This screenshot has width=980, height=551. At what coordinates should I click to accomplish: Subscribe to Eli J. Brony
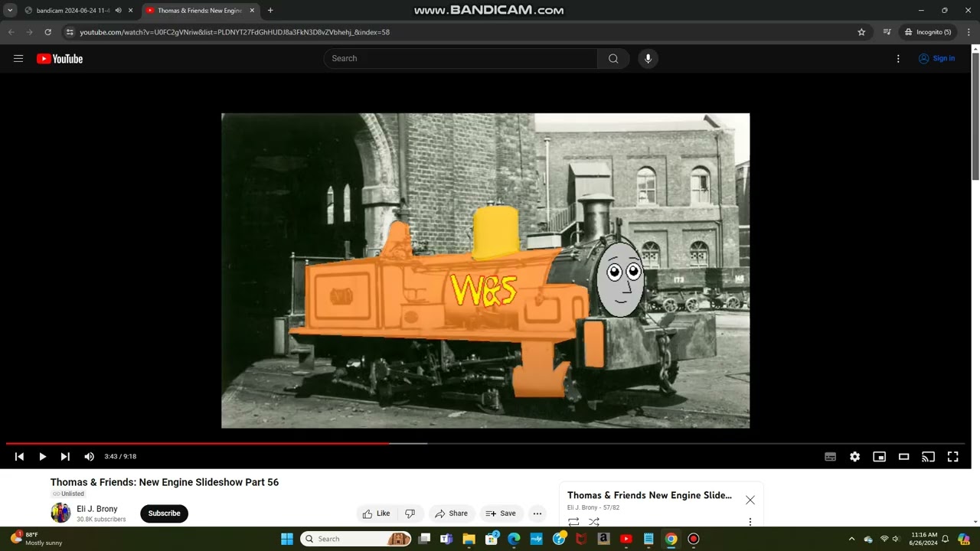pos(164,514)
